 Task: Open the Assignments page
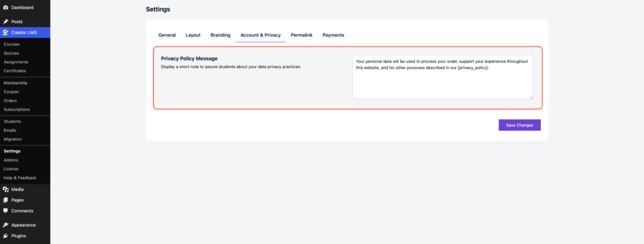(16, 62)
